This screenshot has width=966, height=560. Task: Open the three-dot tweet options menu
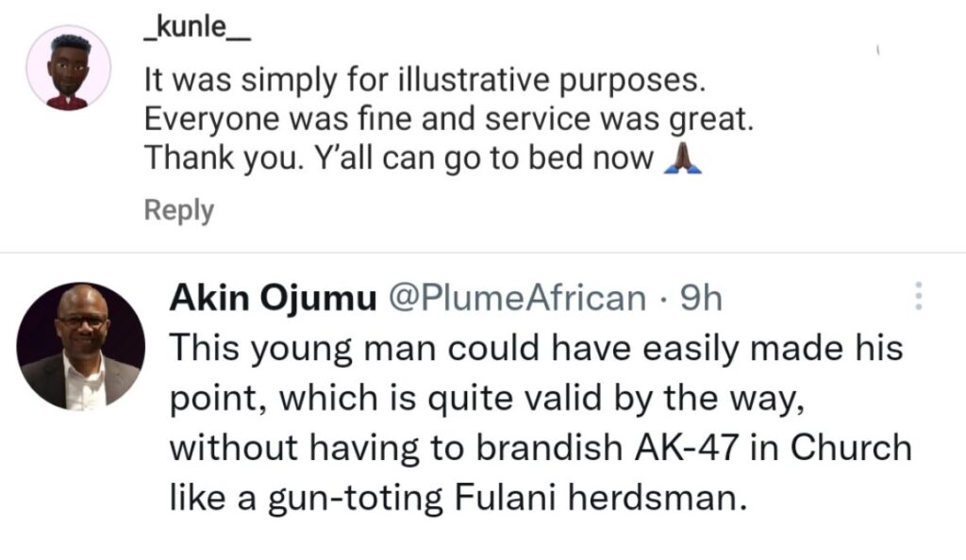[918, 300]
